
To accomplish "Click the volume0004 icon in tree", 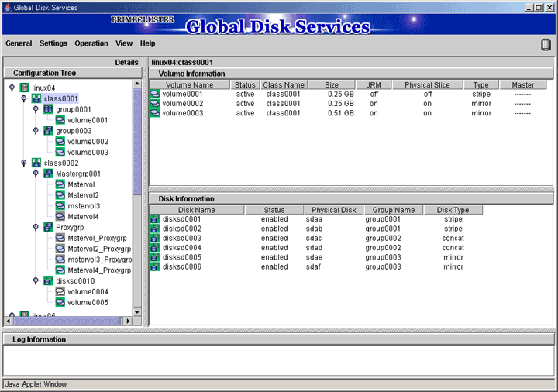I will (60, 291).
